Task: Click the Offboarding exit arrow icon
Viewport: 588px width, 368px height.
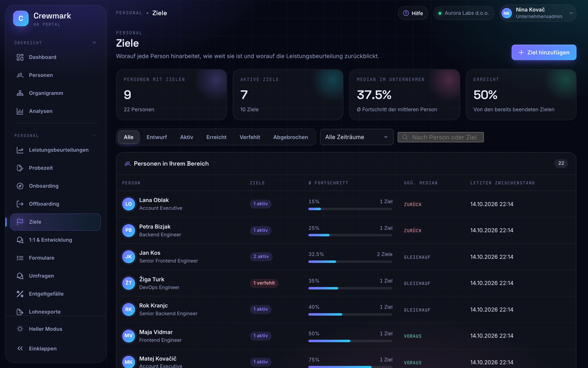Action: pyautogui.click(x=20, y=204)
